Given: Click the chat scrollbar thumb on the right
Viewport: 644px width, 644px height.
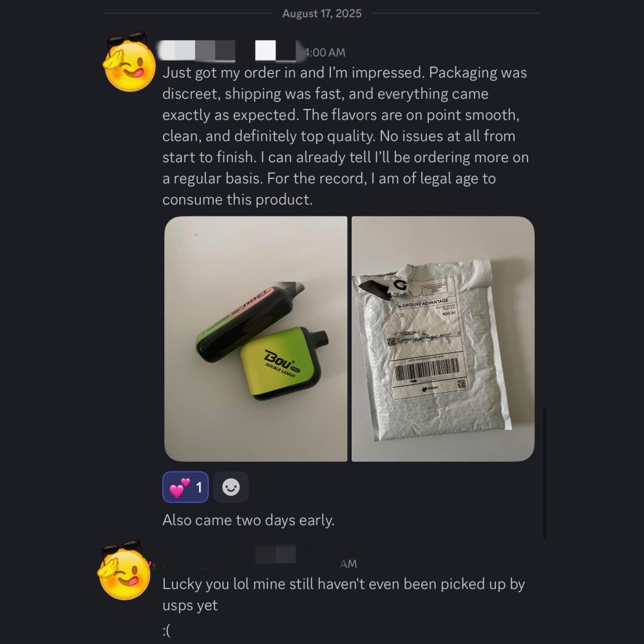Looking at the screenshot, I should pos(545,472).
